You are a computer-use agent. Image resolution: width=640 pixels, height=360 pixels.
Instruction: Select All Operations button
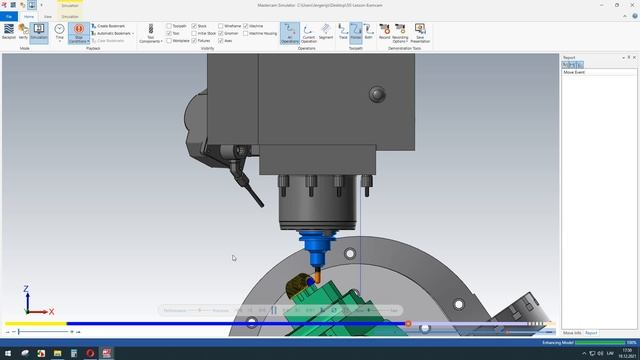289,33
